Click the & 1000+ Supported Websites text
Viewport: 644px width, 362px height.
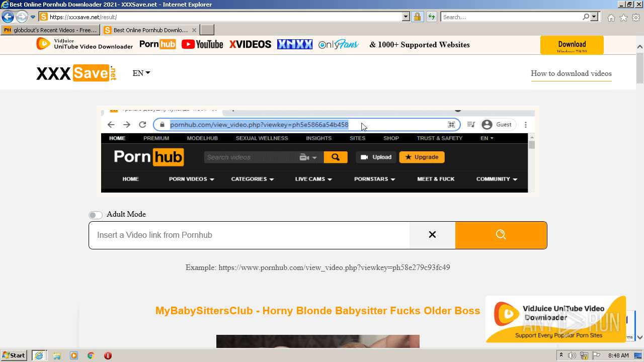(420, 45)
